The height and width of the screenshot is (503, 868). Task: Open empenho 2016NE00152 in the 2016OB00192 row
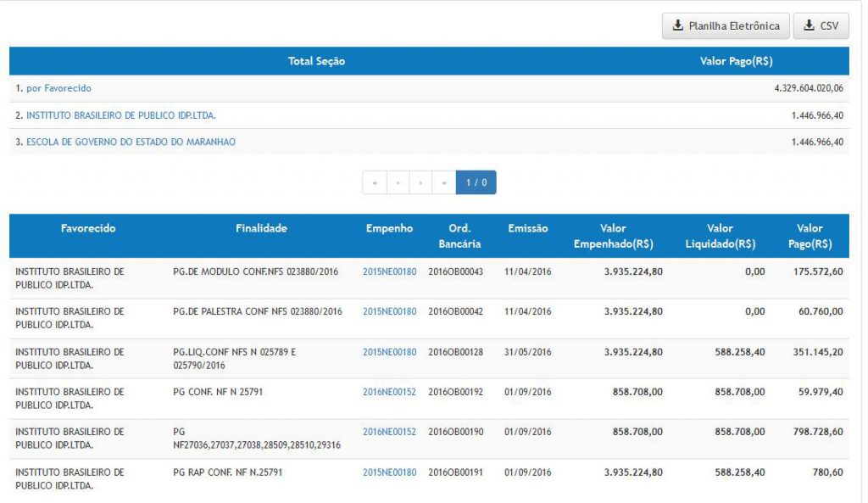pos(389,392)
